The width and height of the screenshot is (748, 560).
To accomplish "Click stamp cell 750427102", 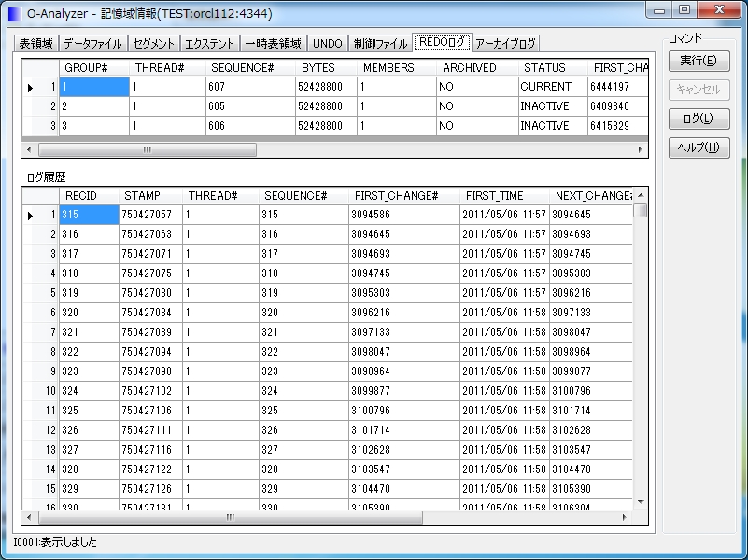I will point(150,391).
